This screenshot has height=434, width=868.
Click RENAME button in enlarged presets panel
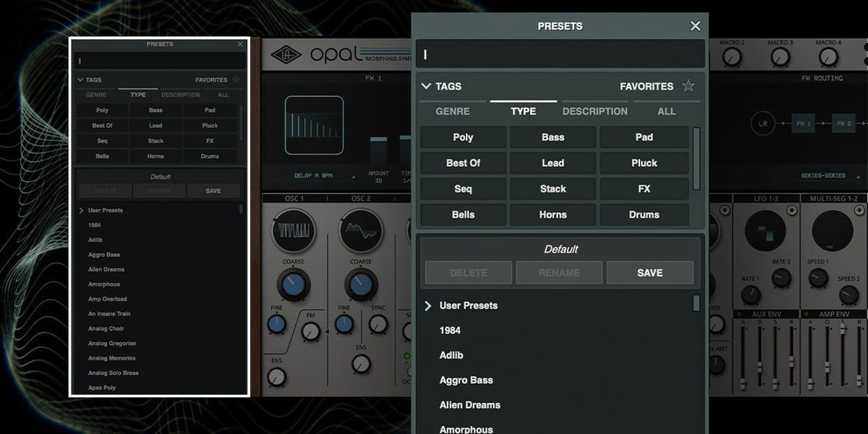click(559, 273)
